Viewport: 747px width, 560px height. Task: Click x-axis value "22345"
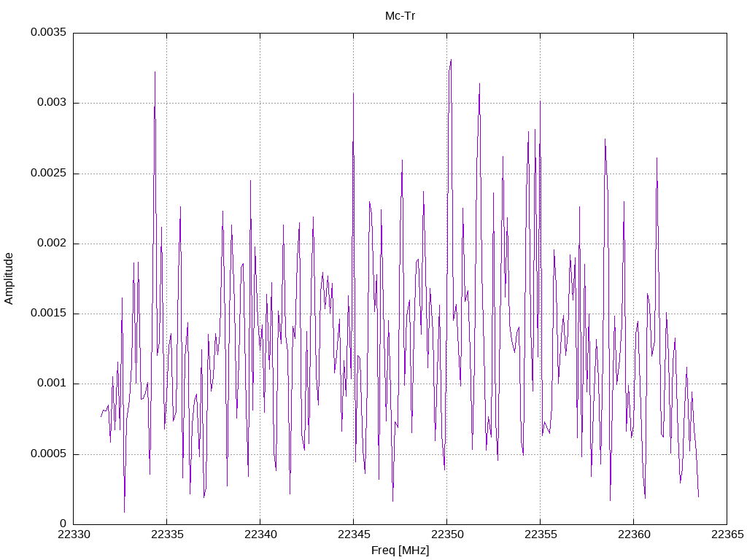pos(354,534)
